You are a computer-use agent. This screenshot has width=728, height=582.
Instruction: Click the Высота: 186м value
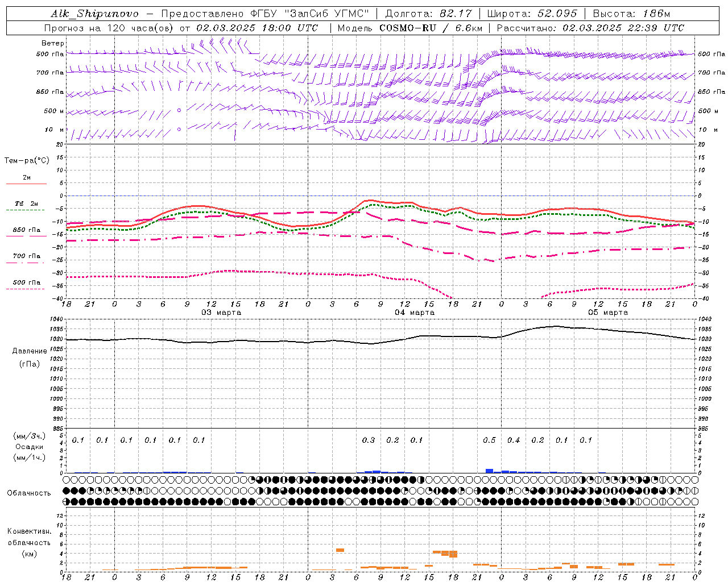point(631,14)
